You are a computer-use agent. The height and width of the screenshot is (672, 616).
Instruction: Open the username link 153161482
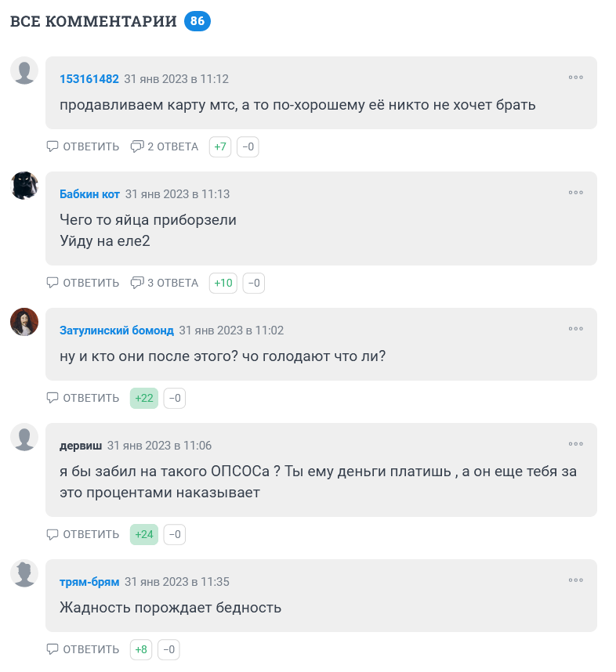(89, 79)
